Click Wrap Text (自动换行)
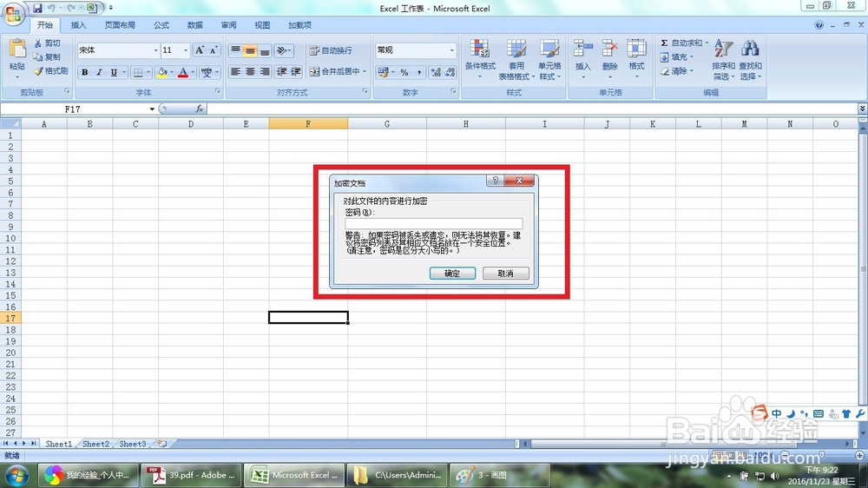The height and width of the screenshot is (488, 868). (x=331, y=50)
